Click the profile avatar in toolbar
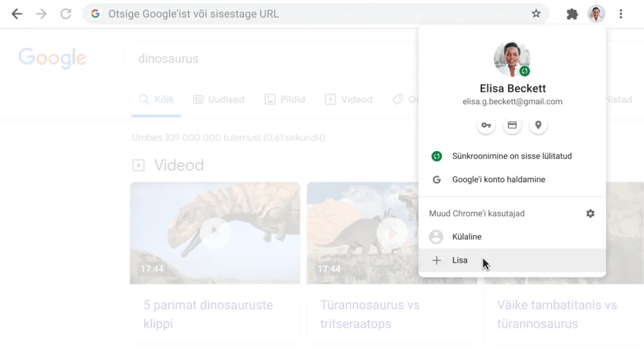The width and height of the screenshot is (644, 361). coord(596,14)
